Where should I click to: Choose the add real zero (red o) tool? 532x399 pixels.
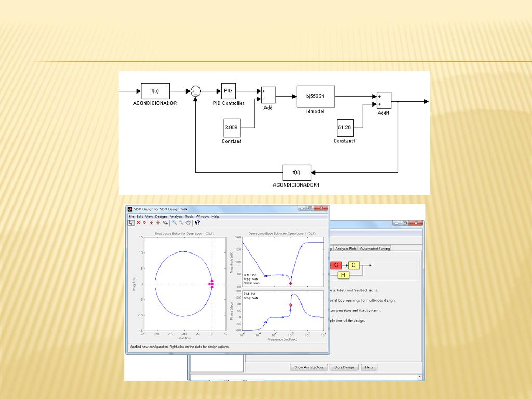click(144, 223)
